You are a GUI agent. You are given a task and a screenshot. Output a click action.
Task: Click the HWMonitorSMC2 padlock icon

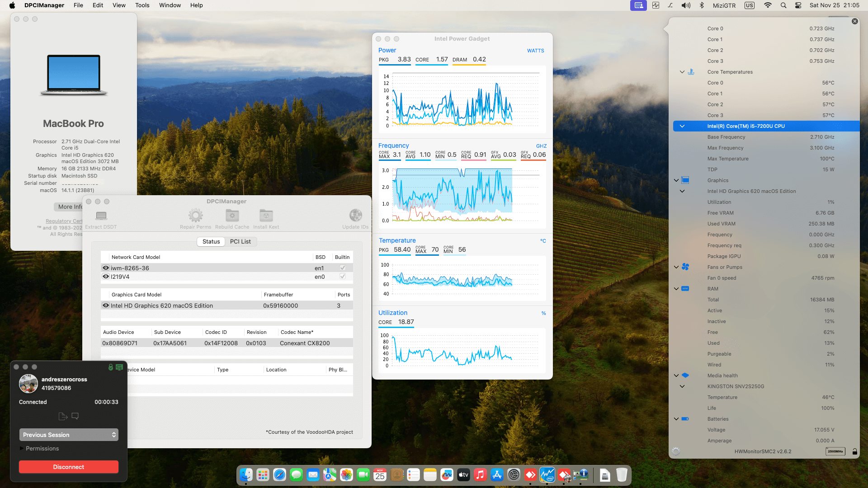tap(854, 451)
